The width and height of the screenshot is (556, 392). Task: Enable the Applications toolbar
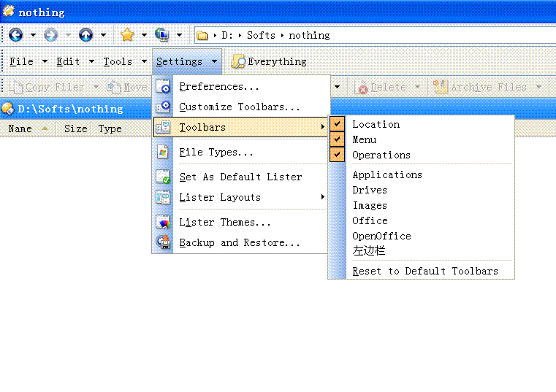pos(421,174)
